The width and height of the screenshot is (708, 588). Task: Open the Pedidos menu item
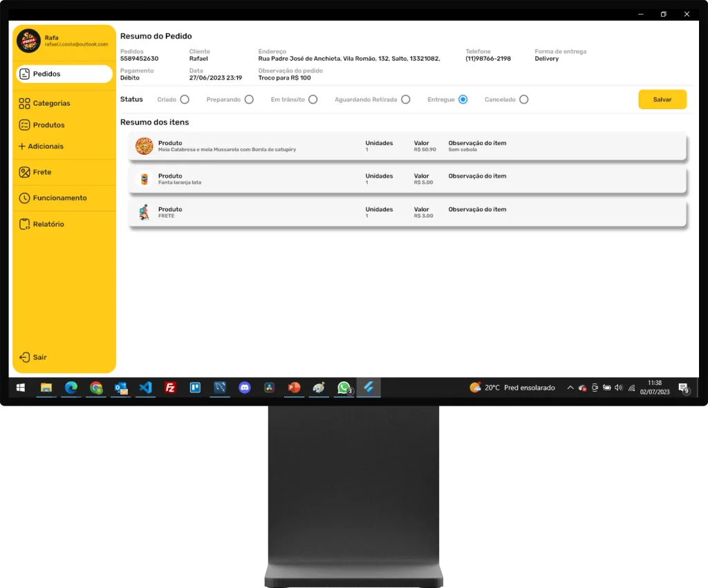coord(64,73)
